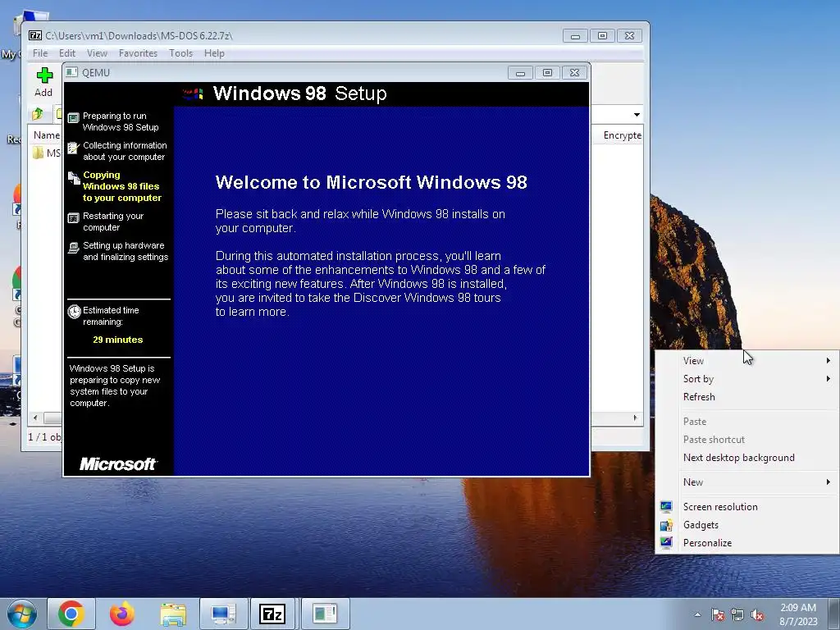Click the Personalize icon in context menu
This screenshot has width=840, height=630.
[x=666, y=543]
